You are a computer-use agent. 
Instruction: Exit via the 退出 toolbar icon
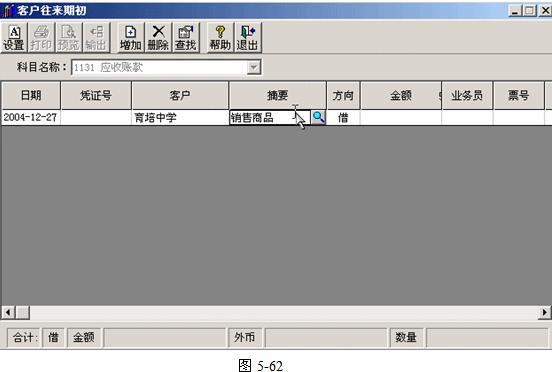point(247,37)
